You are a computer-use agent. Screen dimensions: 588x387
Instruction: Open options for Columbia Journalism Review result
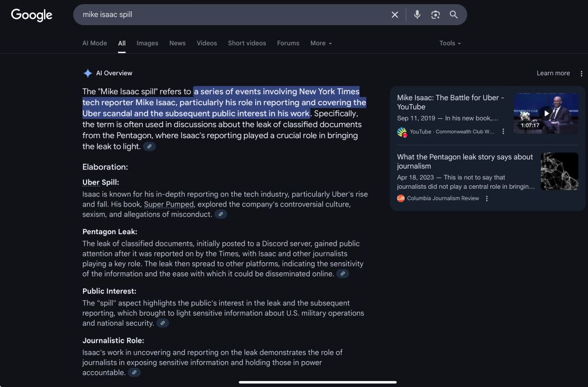(x=487, y=198)
